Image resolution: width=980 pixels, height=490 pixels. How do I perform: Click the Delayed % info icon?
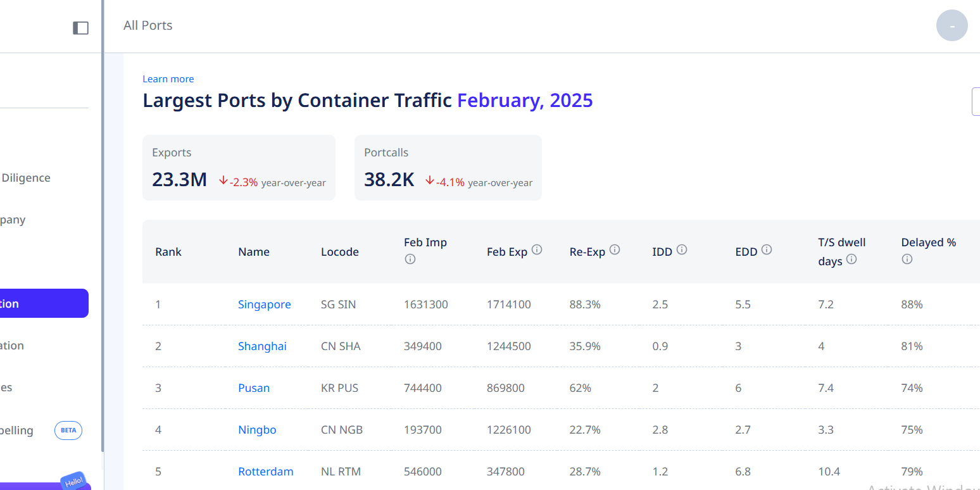tap(907, 259)
